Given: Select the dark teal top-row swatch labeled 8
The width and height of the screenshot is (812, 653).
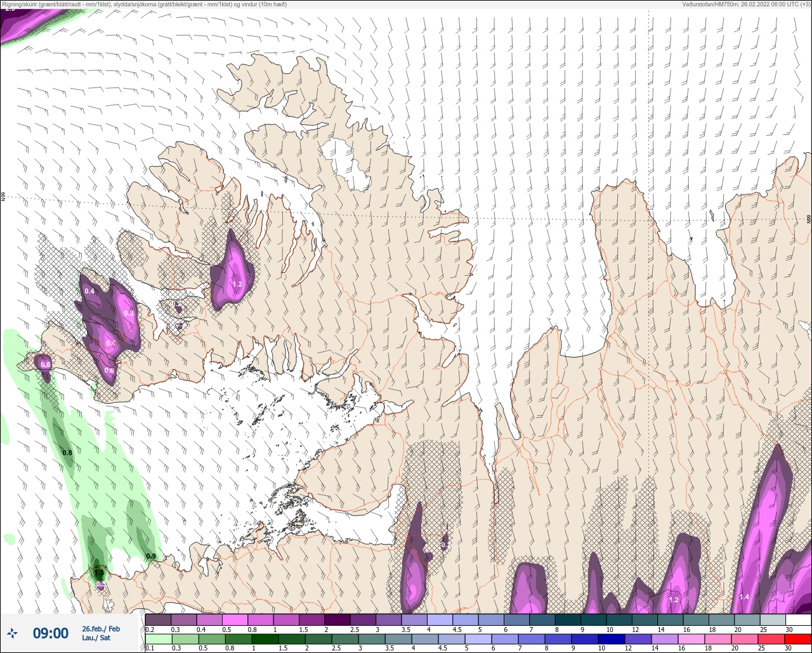Looking at the screenshot, I should click(568, 619).
